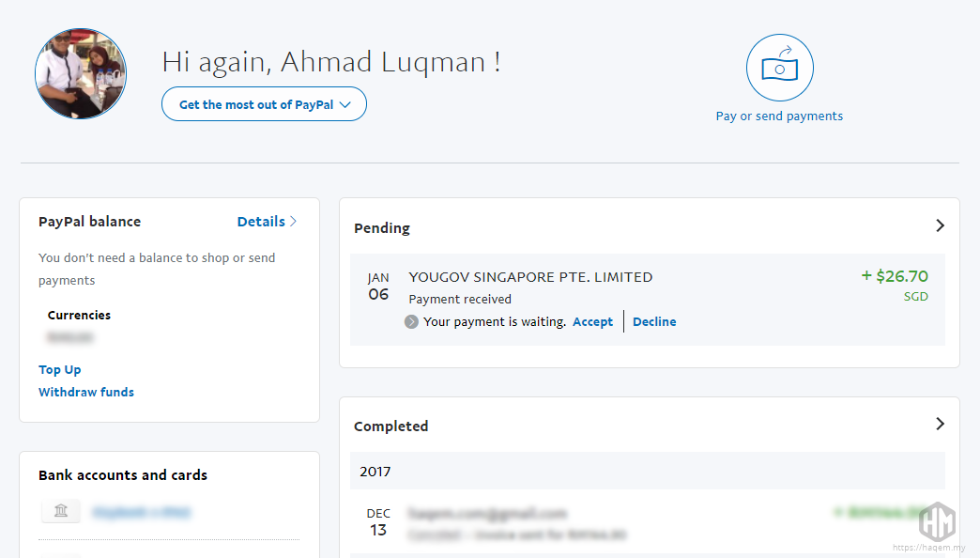This screenshot has height=558, width=980.
Task: Expand the Pending section arrow
Action: click(x=941, y=226)
